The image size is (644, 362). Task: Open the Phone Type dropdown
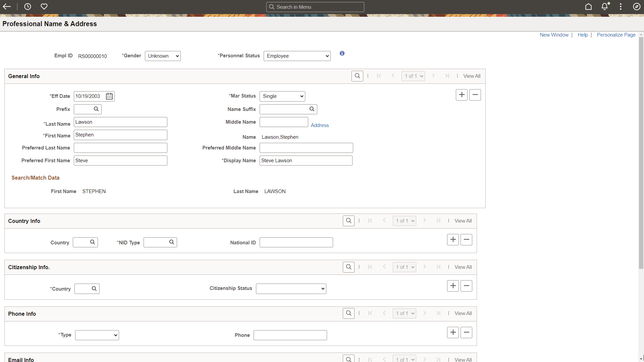point(97,335)
